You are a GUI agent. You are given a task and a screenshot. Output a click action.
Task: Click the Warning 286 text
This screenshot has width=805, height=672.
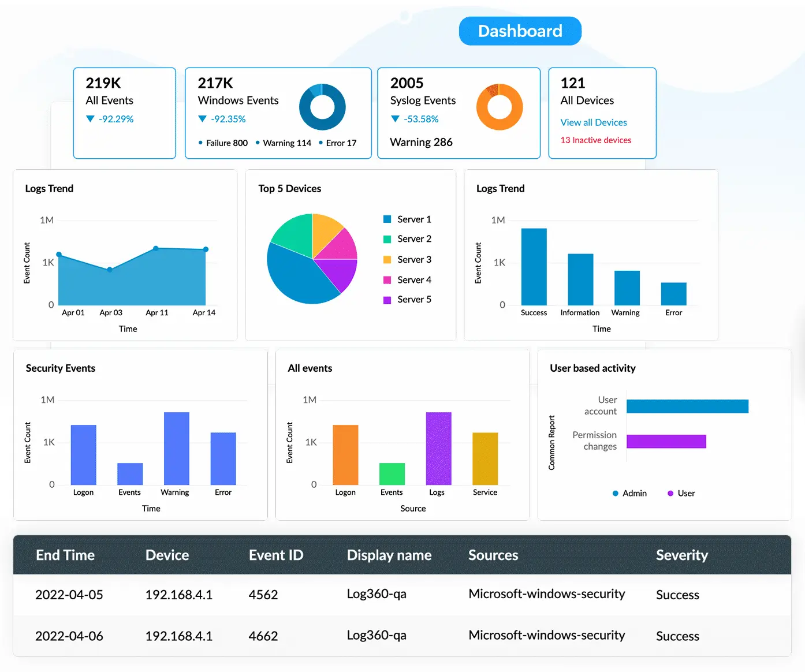pos(421,142)
